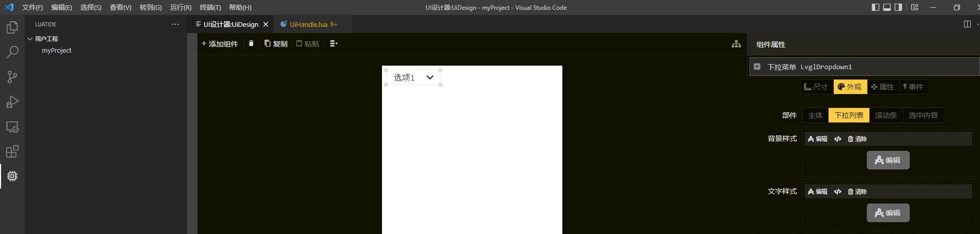This screenshot has height=234, width=980.
Task: Open 运行(R) menu
Action: point(180,7)
